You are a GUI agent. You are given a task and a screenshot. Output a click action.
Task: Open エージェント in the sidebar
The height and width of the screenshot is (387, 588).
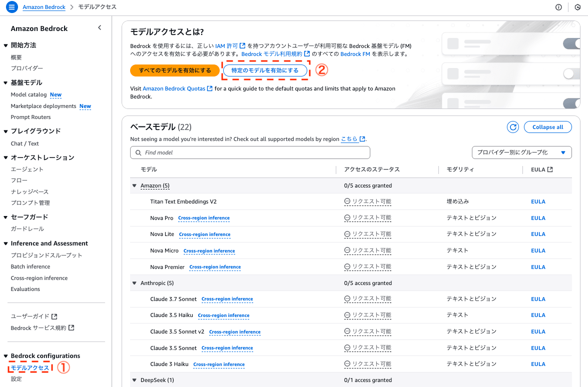tap(27, 169)
